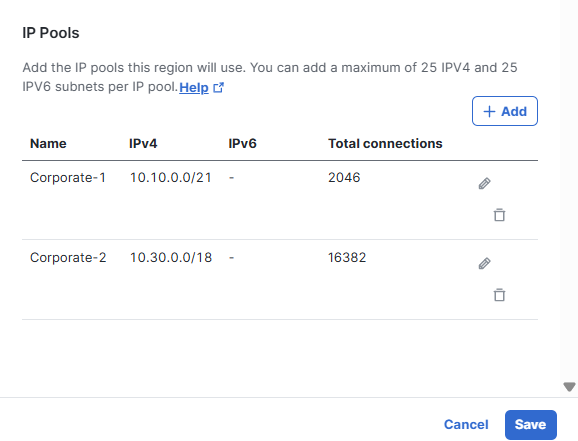Add a new IP pool
The height and width of the screenshot is (441, 578).
pos(505,111)
